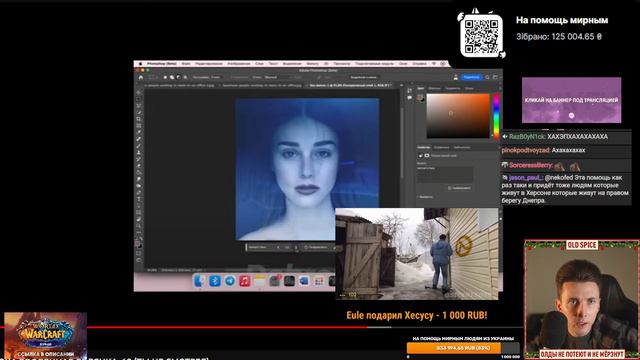Open the Файл menu
The image size is (640, 360).
point(186,64)
